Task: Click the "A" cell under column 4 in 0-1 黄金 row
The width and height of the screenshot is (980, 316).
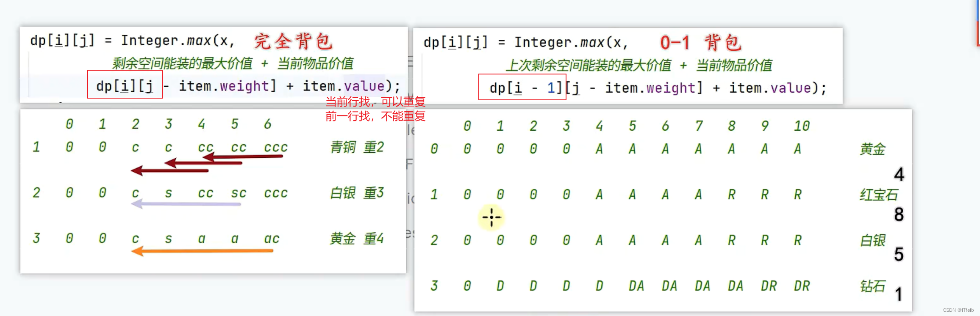Action: click(599, 149)
